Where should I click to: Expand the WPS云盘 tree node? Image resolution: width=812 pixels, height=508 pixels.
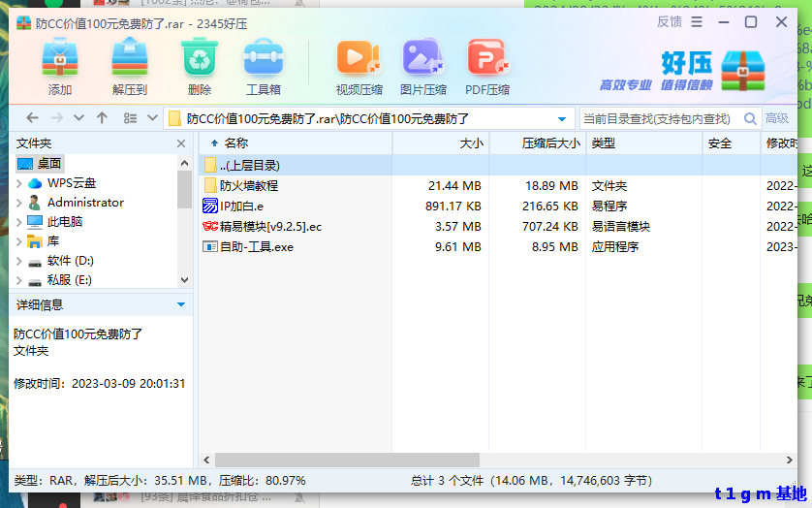click(18, 183)
